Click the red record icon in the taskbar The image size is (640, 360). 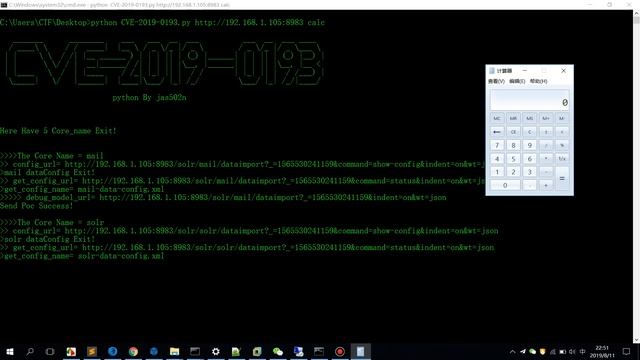click(x=340, y=351)
